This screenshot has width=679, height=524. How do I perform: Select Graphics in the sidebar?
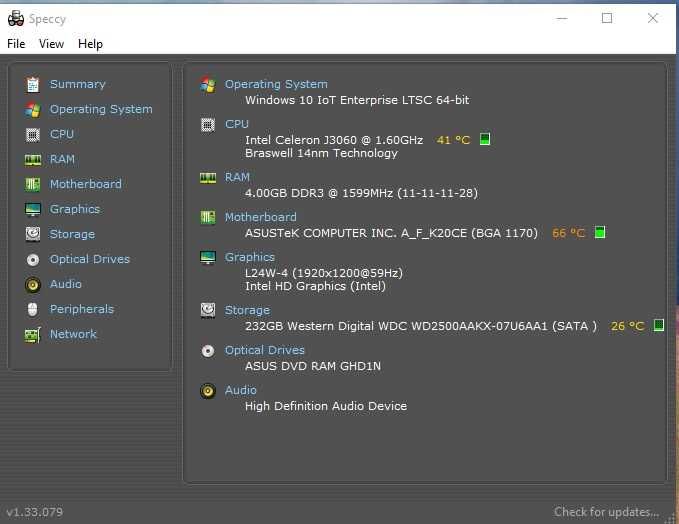click(x=74, y=209)
